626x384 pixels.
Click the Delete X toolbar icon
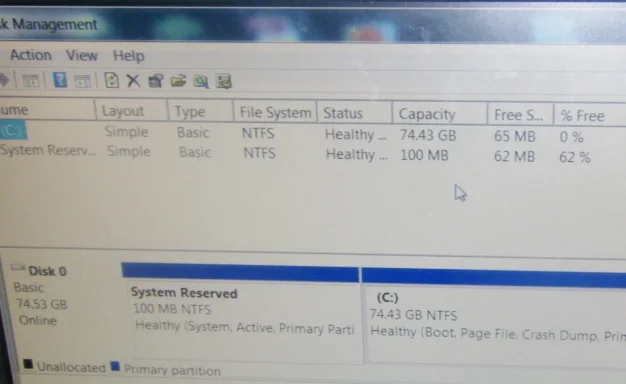(133, 81)
